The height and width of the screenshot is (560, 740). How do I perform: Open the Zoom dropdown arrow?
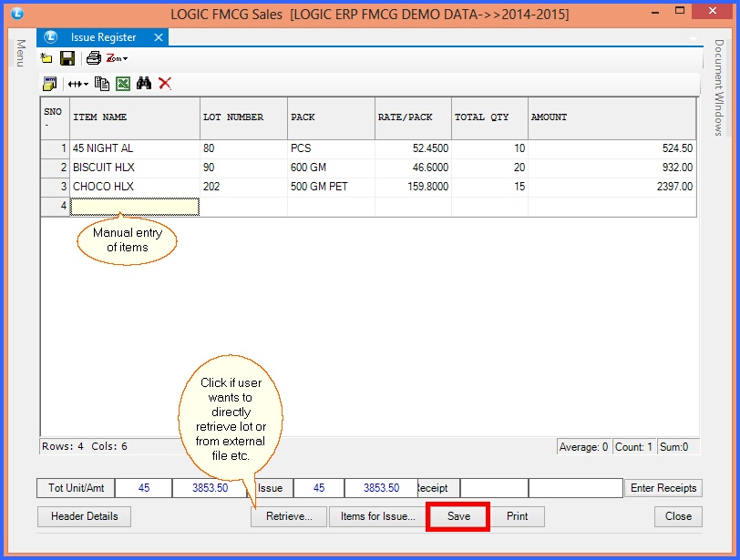pos(125,57)
